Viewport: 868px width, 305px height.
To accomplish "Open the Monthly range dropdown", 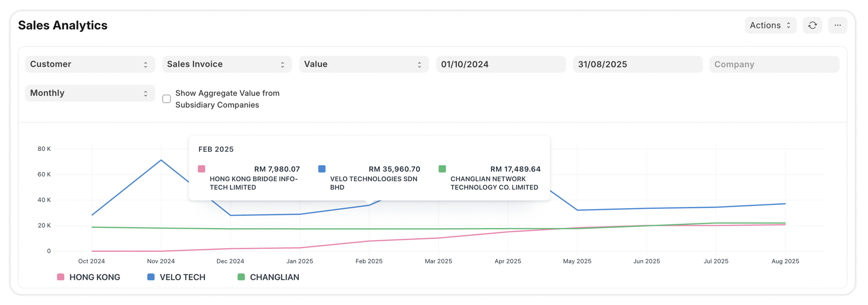I will click(90, 93).
